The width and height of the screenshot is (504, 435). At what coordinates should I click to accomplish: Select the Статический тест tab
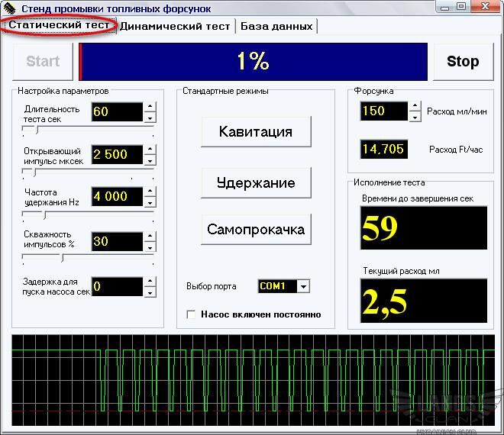pyautogui.click(x=60, y=25)
